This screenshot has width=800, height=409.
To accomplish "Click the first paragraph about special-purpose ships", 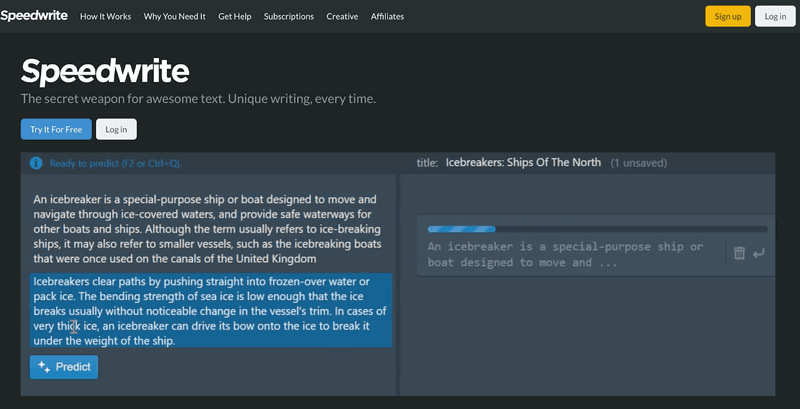I will [x=205, y=229].
